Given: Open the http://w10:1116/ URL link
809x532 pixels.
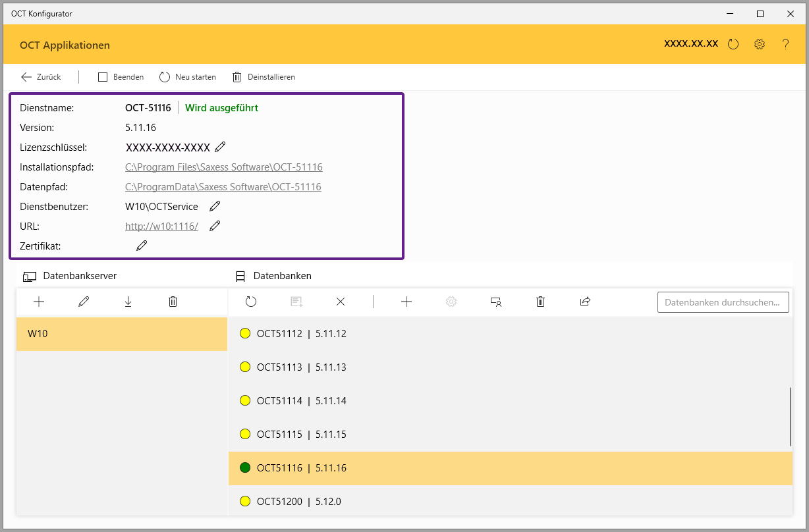Looking at the screenshot, I should [x=161, y=226].
